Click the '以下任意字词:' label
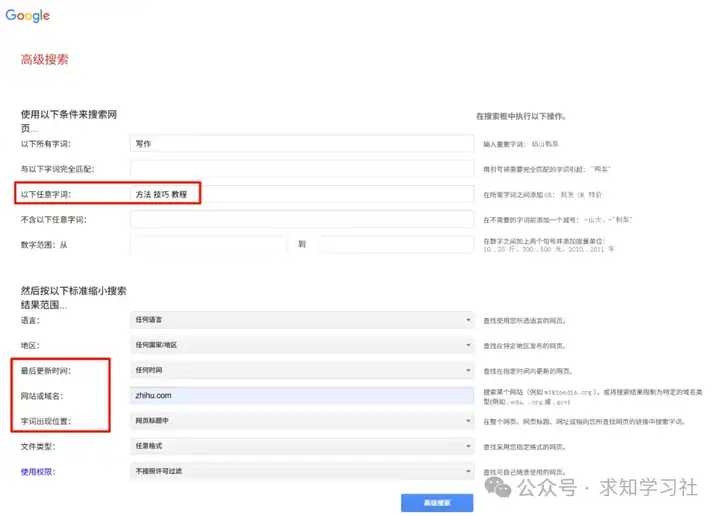The image size is (720, 516). (45, 195)
